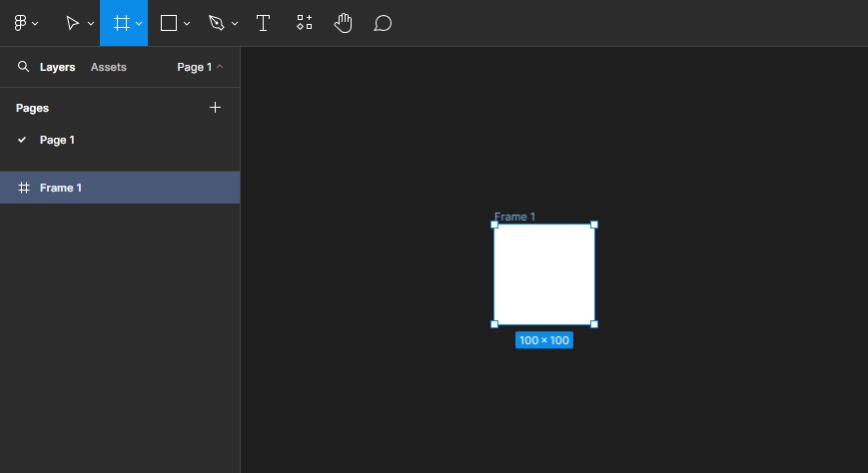Viewport: 868px width, 473px height.
Task: Open the Frame tool dropdown arrow
Action: click(x=139, y=23)
